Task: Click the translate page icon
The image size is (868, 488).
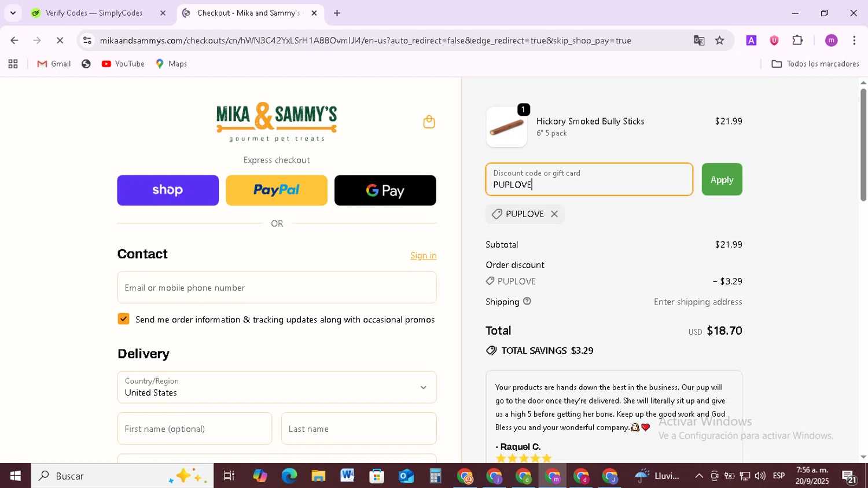Action: tap(699, 41)
